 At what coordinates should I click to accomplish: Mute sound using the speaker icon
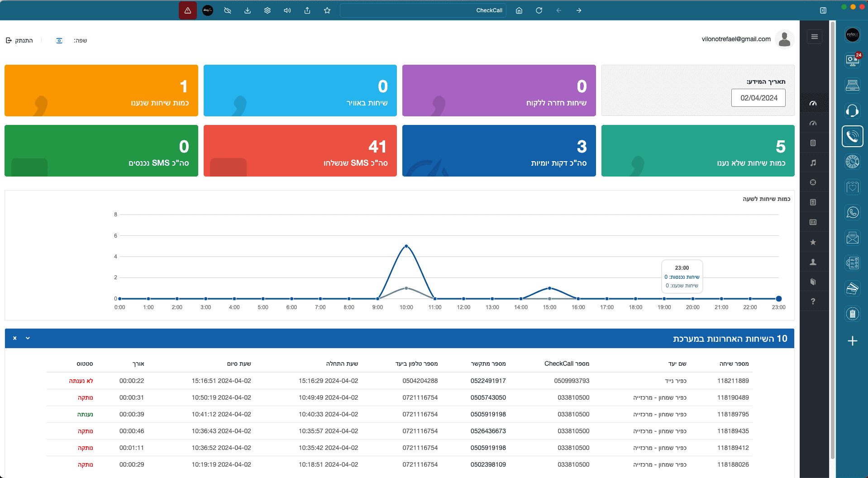(287, 10)
